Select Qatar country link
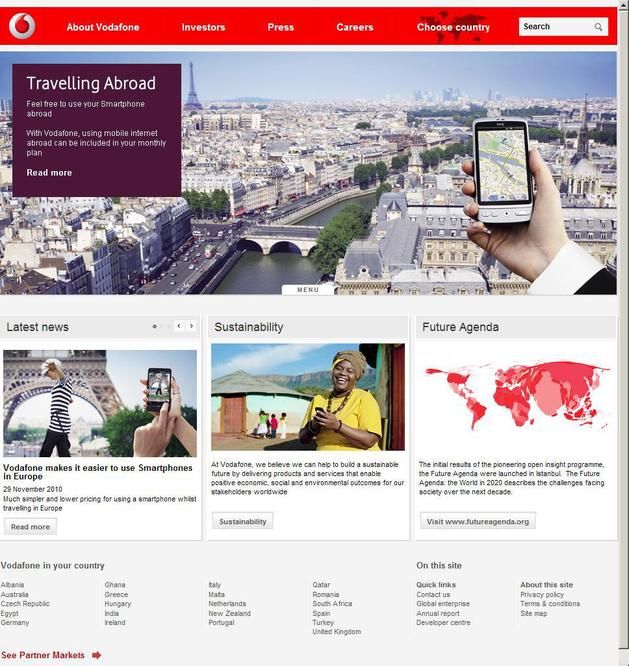 322,585
